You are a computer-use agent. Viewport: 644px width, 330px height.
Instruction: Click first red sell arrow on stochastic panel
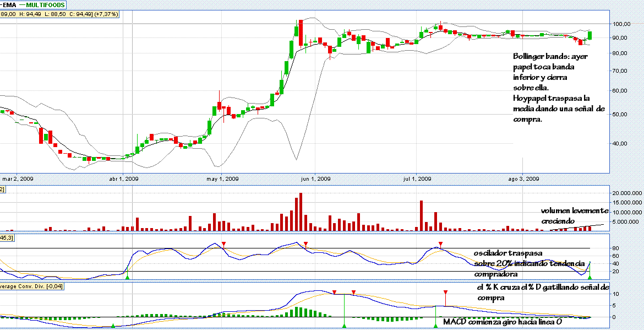click(223, 244)
